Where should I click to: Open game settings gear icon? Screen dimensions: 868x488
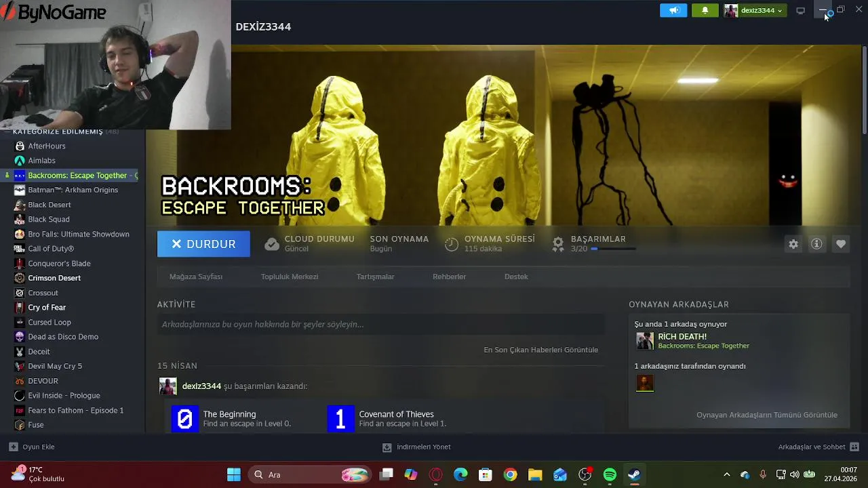[x=793, y=244]
